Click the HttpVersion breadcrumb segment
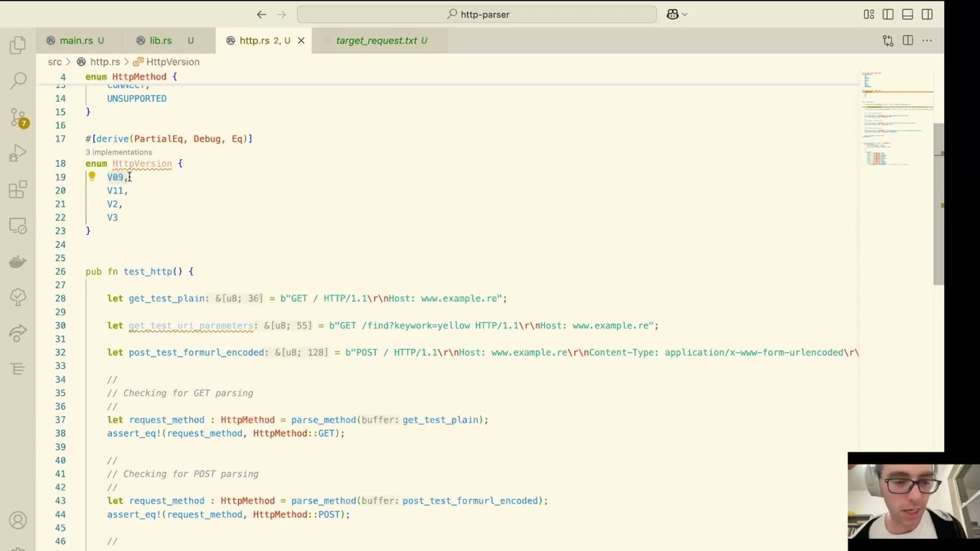 [172, 62]
